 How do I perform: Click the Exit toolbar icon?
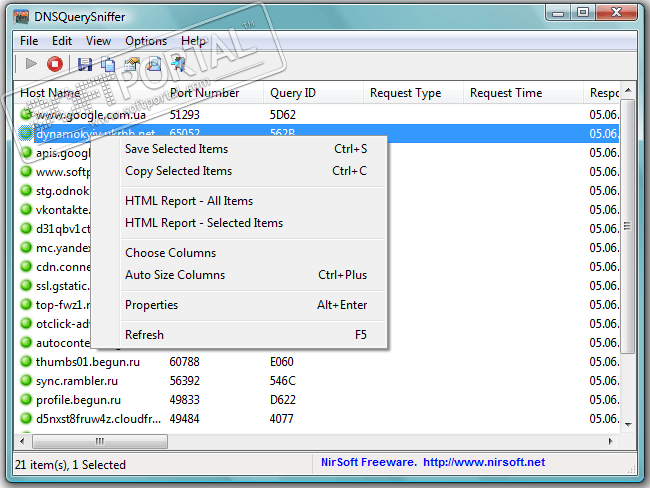[178, 64]
